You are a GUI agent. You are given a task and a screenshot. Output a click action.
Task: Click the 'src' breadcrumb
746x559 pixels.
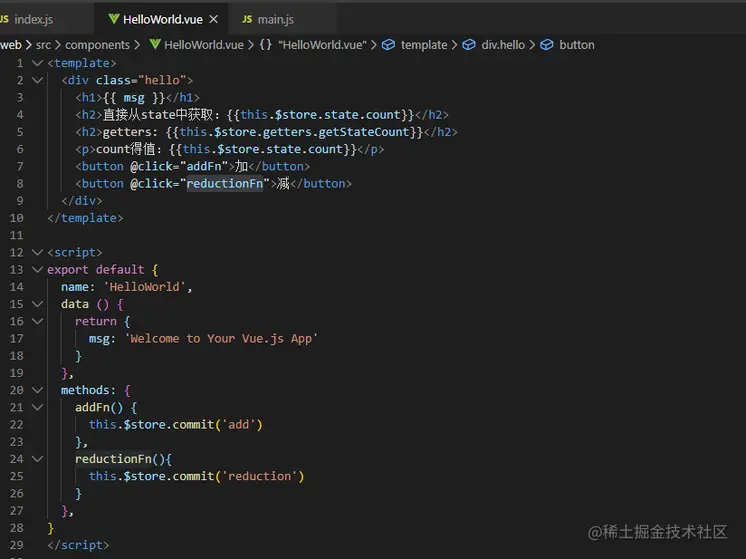[43, 45]
